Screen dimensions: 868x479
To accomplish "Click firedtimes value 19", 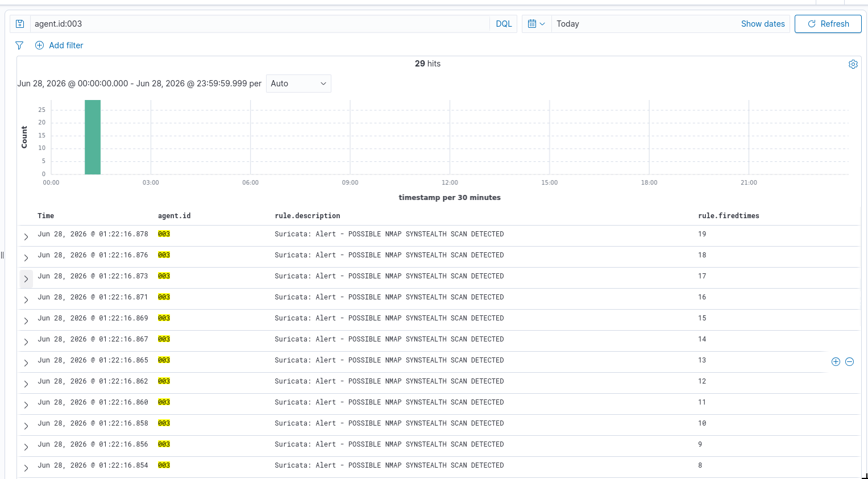I will 702,234.
